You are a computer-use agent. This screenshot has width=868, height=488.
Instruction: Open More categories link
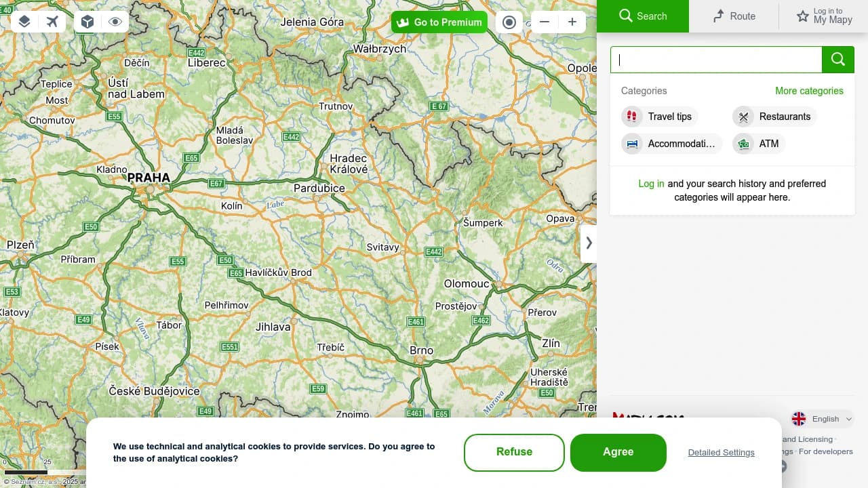click(809, 91)
